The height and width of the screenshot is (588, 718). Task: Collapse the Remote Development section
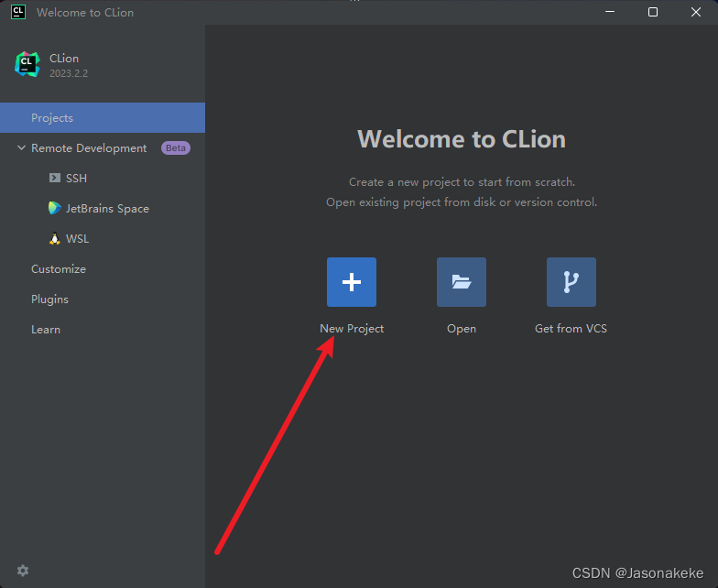click(21, 147)
